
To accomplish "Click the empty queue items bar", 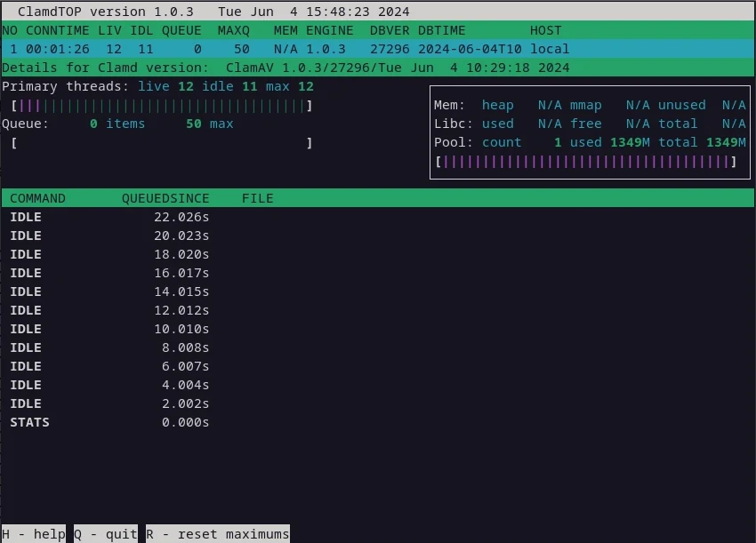I will tap(161, 142).
